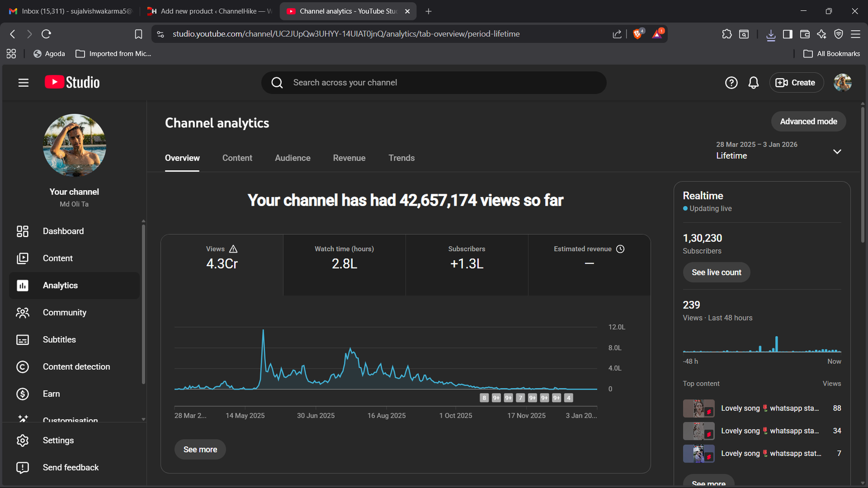Open Community section icon
The height and width of the screenshot is (488, 868).
[x=22, y=312]
